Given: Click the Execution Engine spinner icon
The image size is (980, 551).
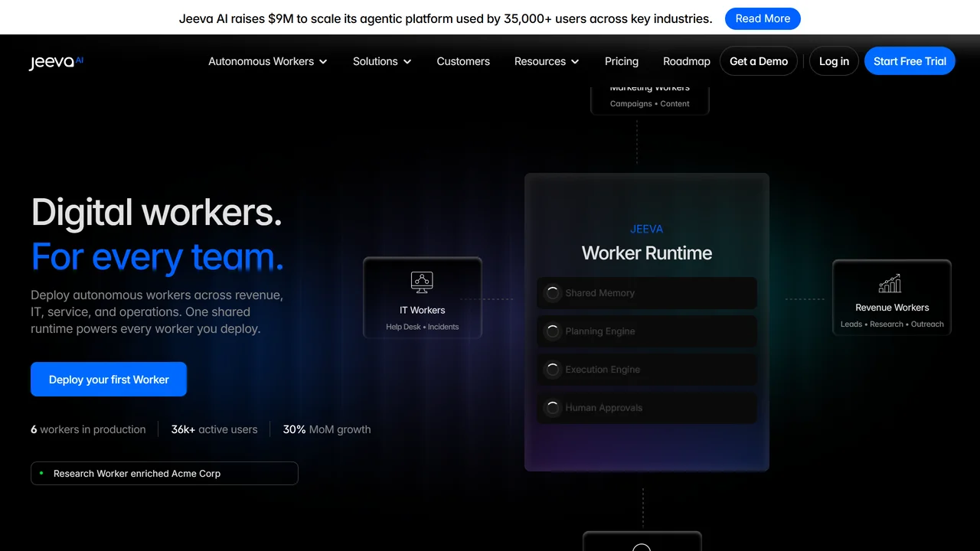Looking at the screenshot, I should pos(552,370).
